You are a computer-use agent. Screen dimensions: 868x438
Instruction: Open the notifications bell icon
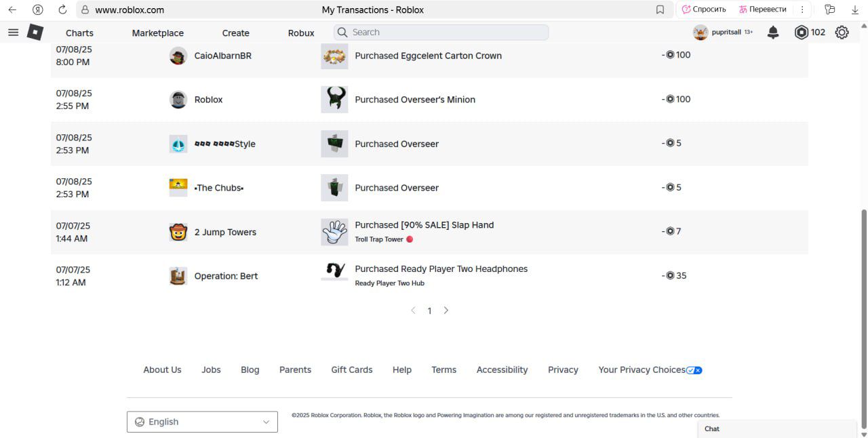coord(773,33)
